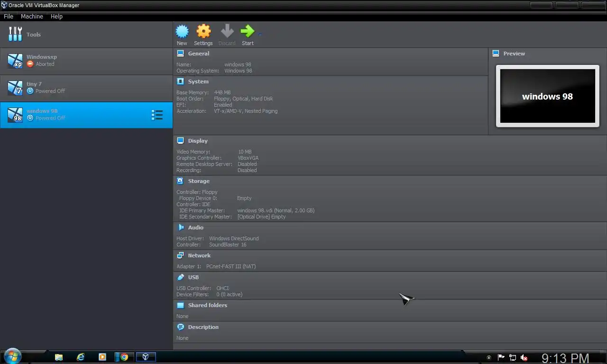Click the tiny 7 OS icon

tap(15, 88)
